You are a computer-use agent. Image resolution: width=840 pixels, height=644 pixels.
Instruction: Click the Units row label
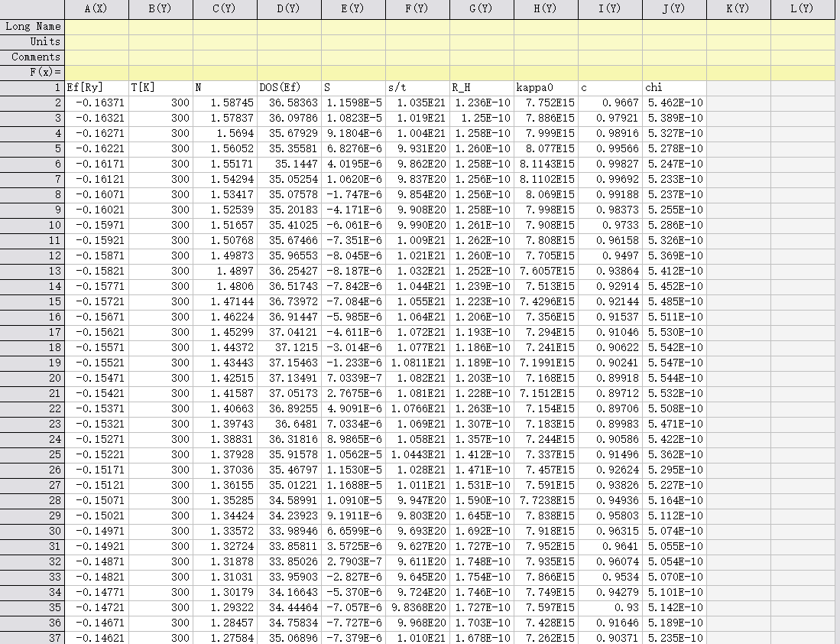point(32,41)
